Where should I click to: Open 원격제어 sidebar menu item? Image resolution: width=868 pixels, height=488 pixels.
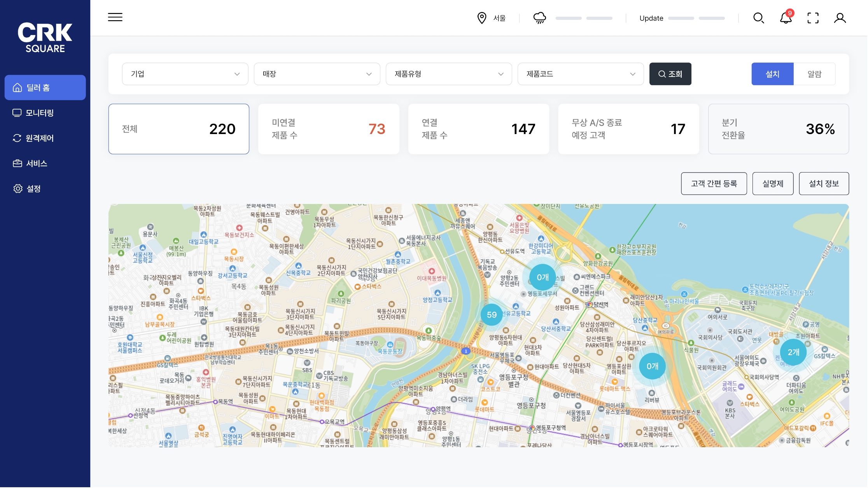click(x=39, y=138)
